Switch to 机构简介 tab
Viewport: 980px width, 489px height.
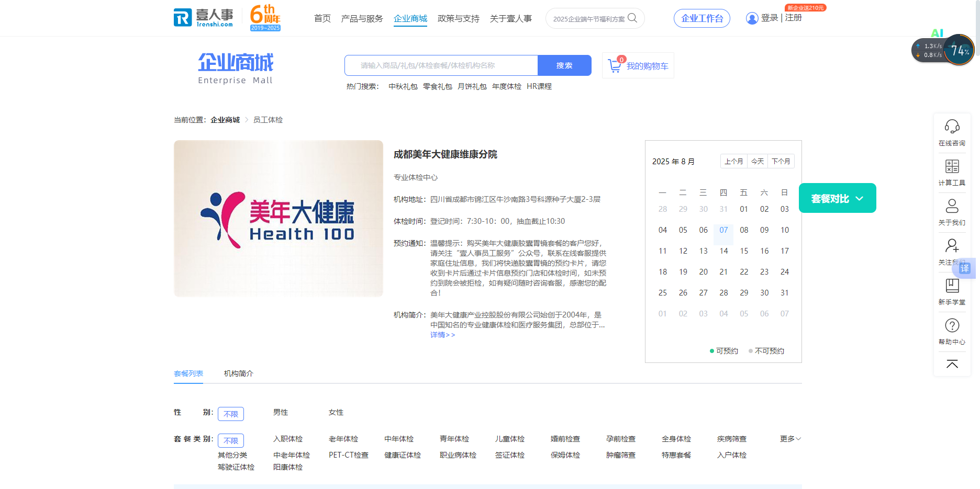pos(239,373)
